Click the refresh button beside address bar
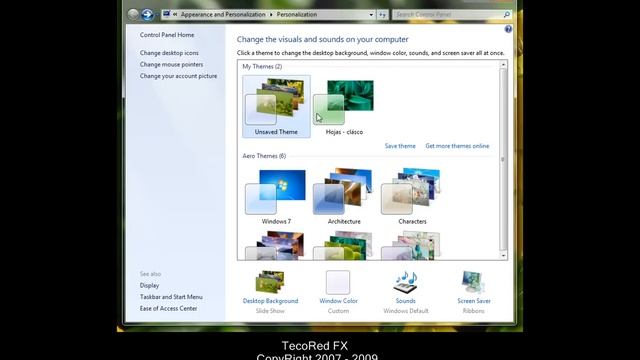The width and height of the screenshot is (640, 360). (x=382, y=15)
